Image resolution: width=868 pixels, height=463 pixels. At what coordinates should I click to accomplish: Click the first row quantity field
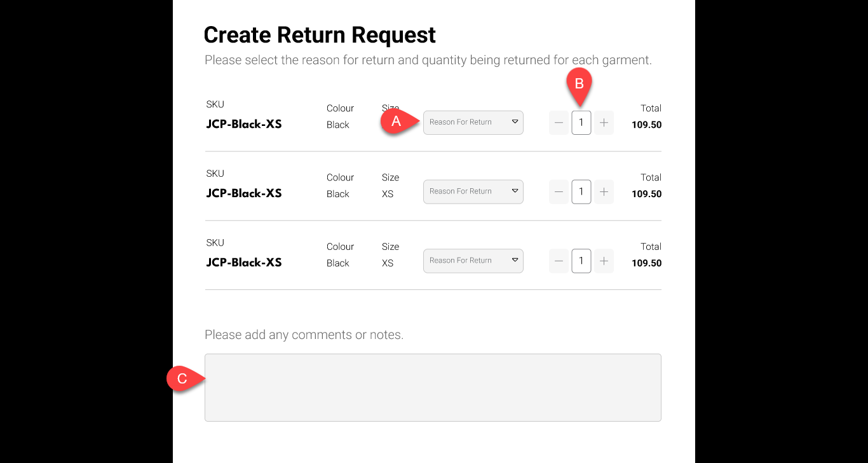(x=581, y=123)
